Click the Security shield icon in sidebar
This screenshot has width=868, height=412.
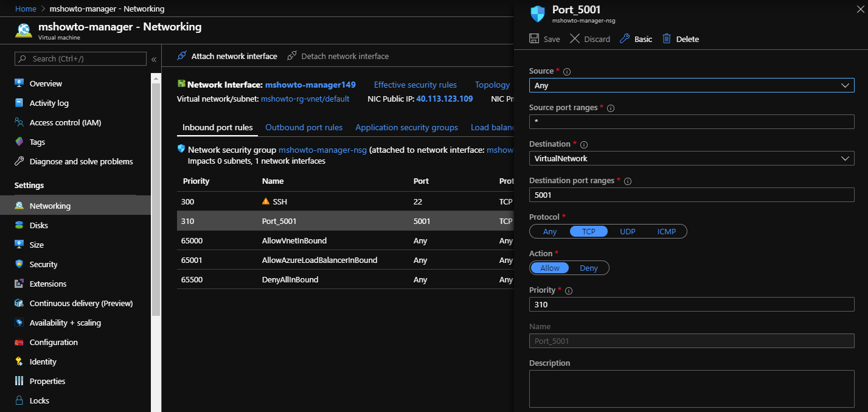(x=19, y=264)
